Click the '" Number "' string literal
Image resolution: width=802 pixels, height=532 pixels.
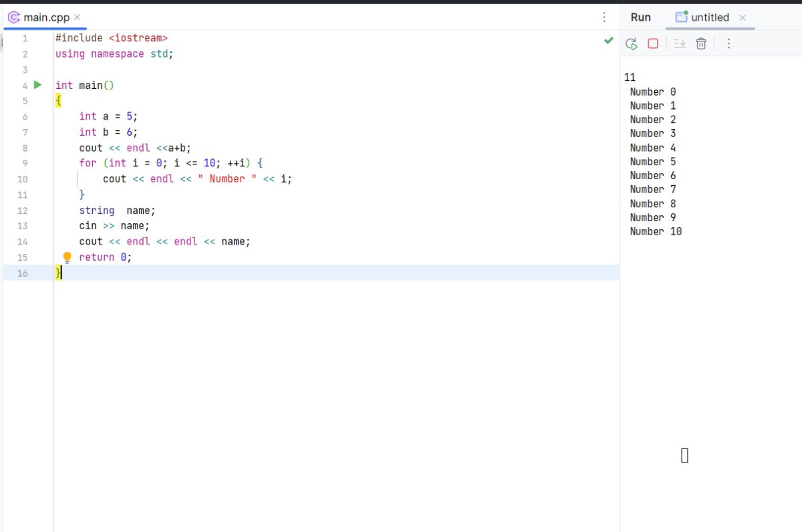tap(227, 179)
